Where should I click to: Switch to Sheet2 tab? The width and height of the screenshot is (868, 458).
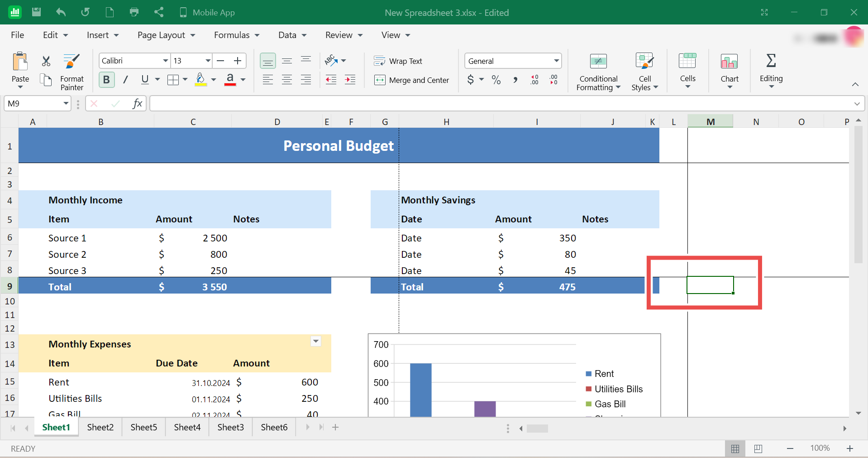pos(100,427)
